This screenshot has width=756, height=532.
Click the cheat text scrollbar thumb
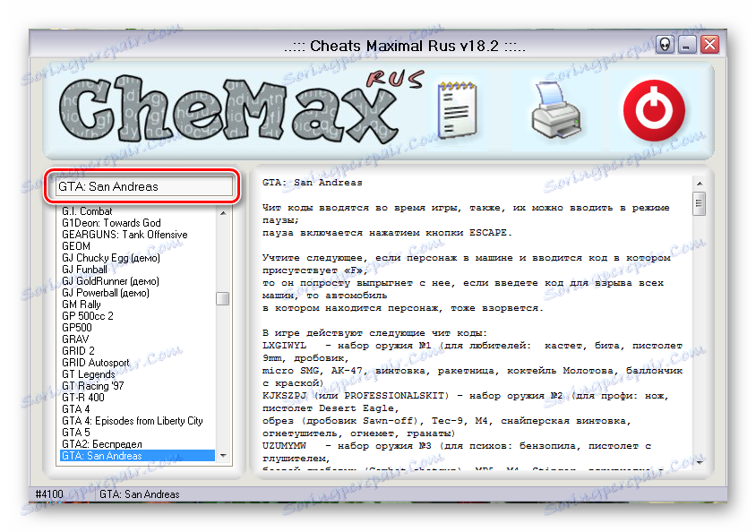pos(699,203)
